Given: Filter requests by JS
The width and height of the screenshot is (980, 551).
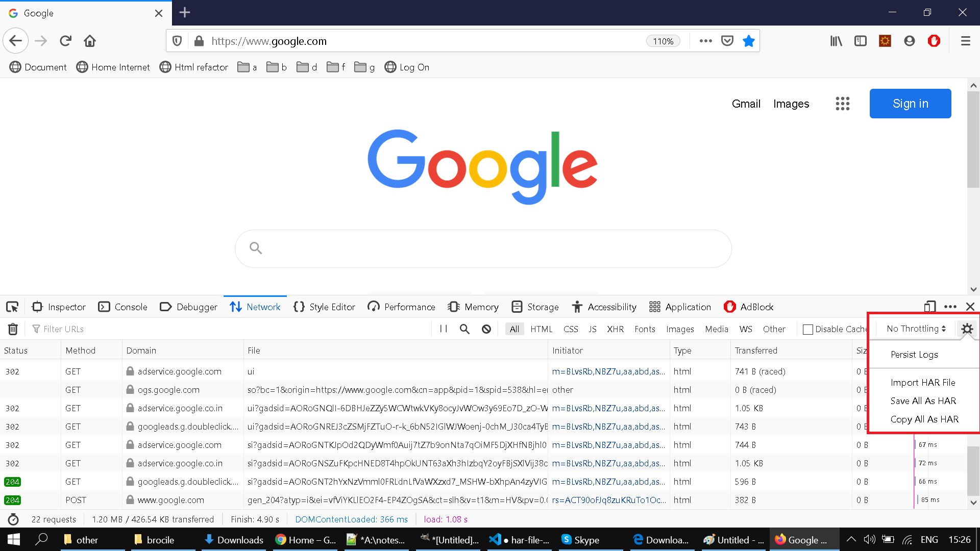Looking at the screenshot, I should (592, 329).
